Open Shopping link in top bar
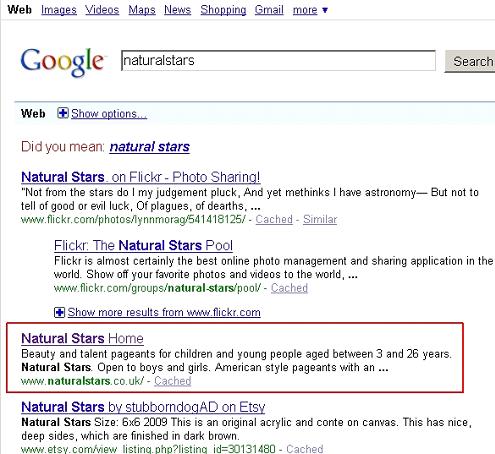Viewport: 495px width, 454px height. [x=223, y=10]
